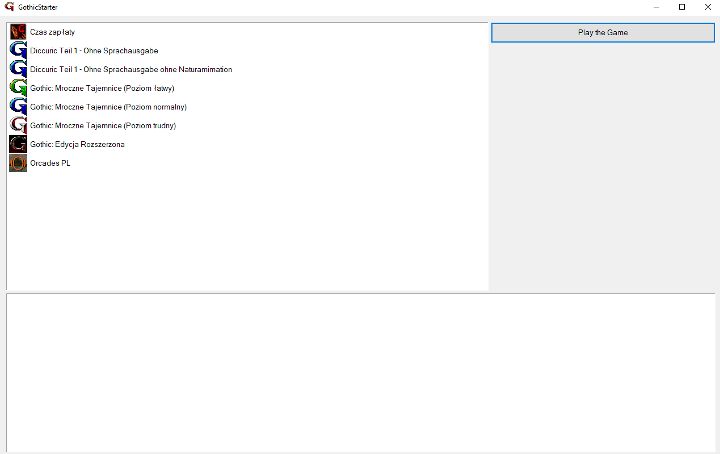Click the GothicStarter title bar icon
The height and width of the screenshot is (454, 720).
pyautogui.click(x=9, y=7)
